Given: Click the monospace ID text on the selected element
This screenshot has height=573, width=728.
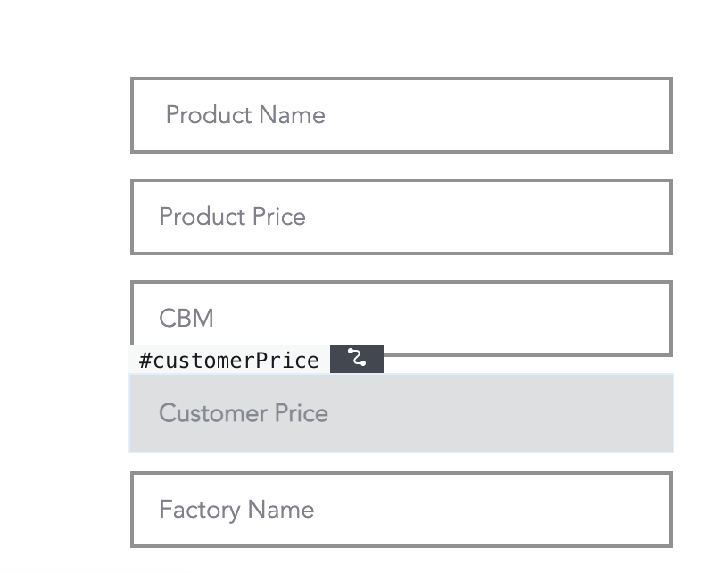Looking at the screenshot, I should [229, 360].
